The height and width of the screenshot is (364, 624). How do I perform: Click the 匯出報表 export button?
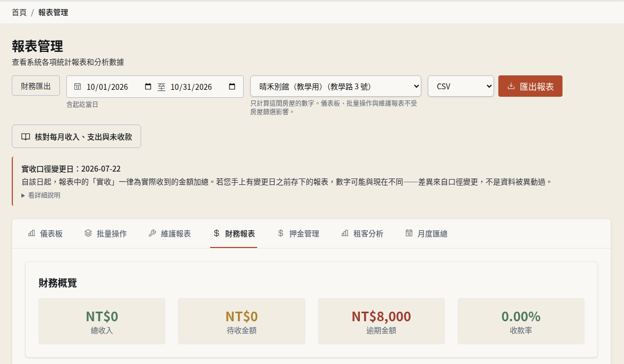pos(530,87)
